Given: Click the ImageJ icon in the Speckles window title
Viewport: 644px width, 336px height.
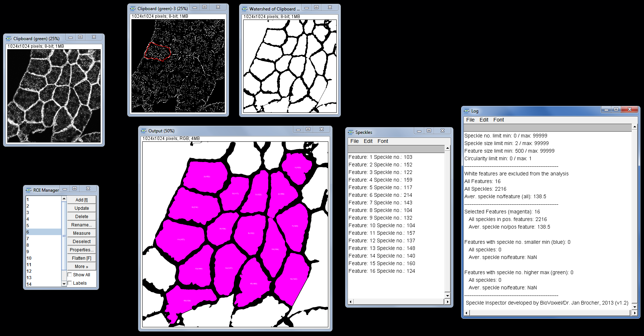Looking at the screenshot, I should pyautogui.click(x=351, y=132).
